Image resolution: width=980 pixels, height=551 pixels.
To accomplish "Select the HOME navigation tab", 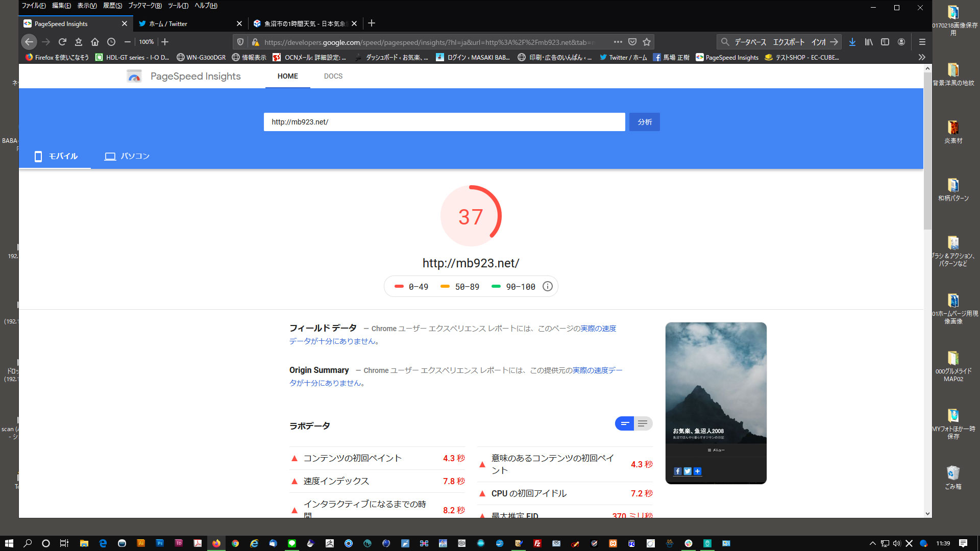I will 288,76.
